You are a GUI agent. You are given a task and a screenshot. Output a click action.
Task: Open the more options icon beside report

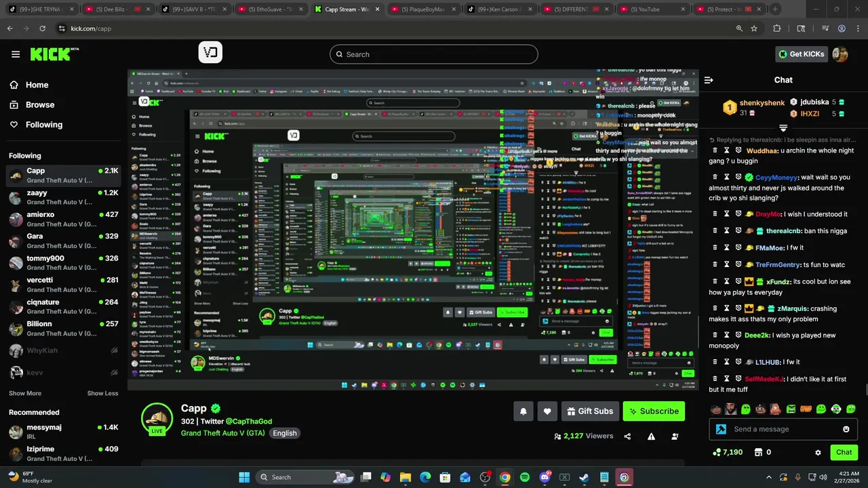pos(675,436)
